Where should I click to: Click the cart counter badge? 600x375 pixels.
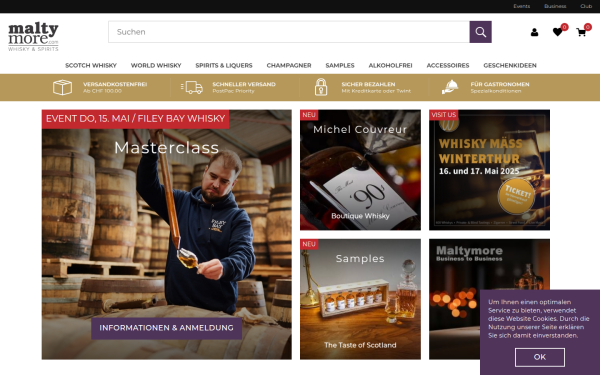[588, 27]
